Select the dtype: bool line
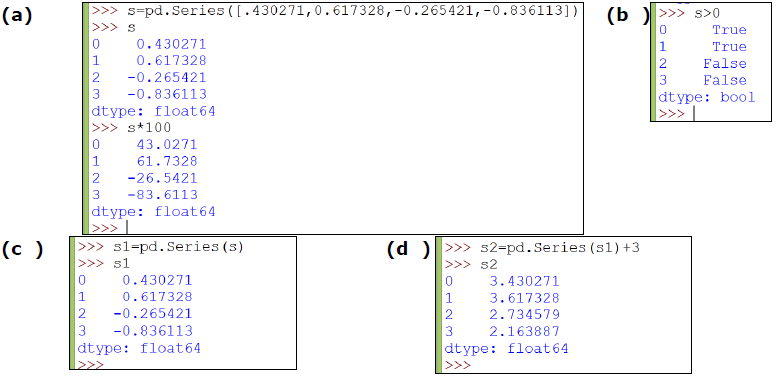This screenshot has height=377, width=776. point(707,97)
